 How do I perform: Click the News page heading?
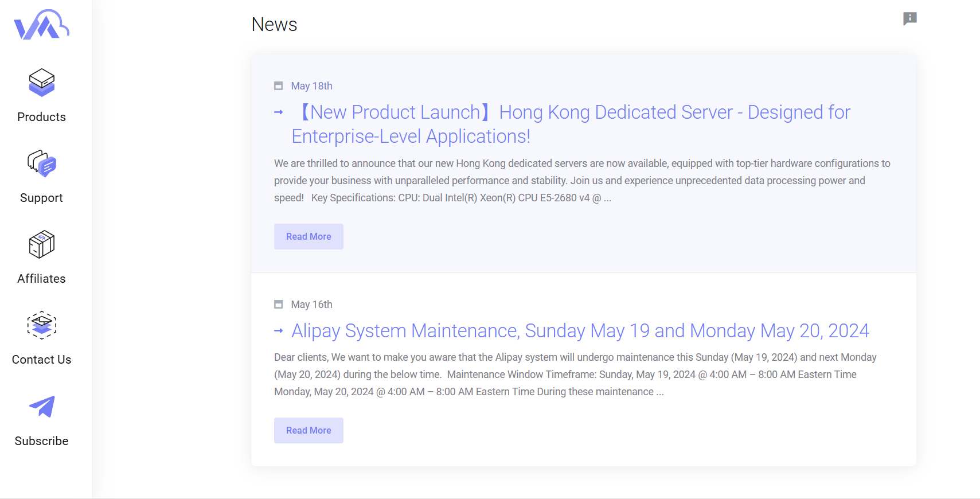pos(274,25)
